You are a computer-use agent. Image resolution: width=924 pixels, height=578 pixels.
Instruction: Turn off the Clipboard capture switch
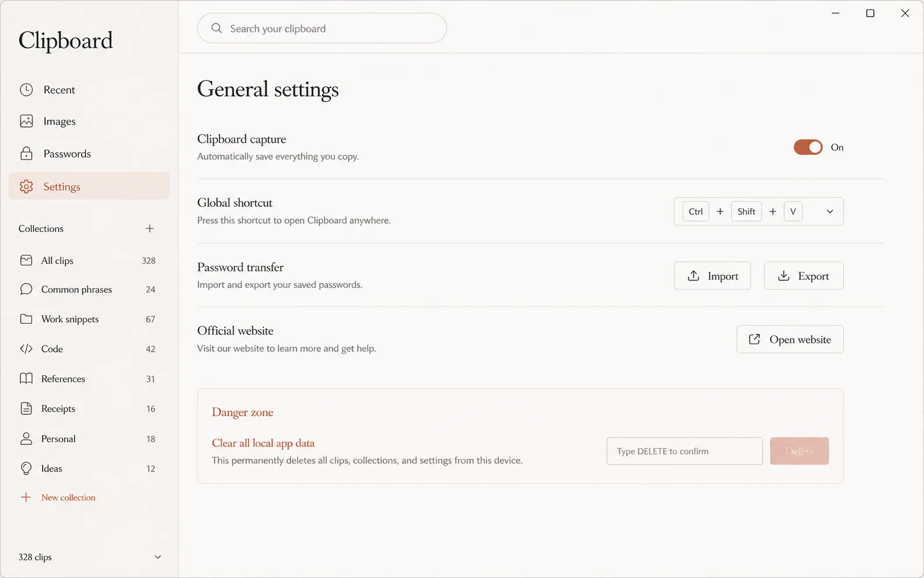click(x=808, y=147)
